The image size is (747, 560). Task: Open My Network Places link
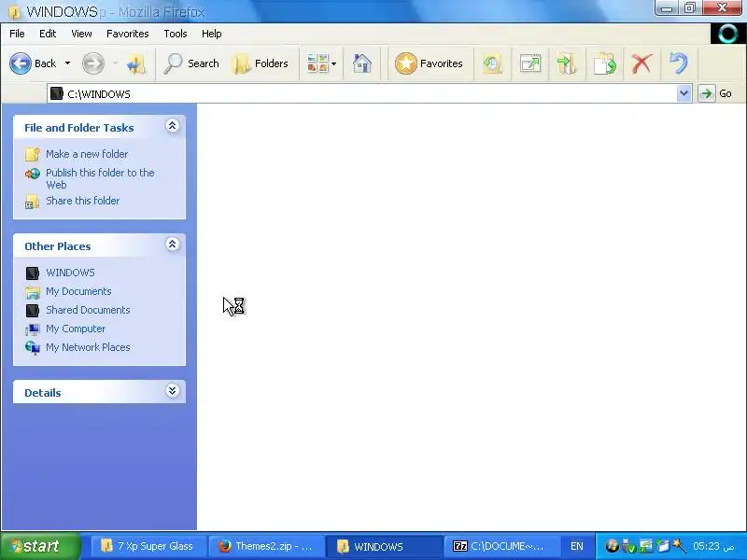[x=88, y=347]
